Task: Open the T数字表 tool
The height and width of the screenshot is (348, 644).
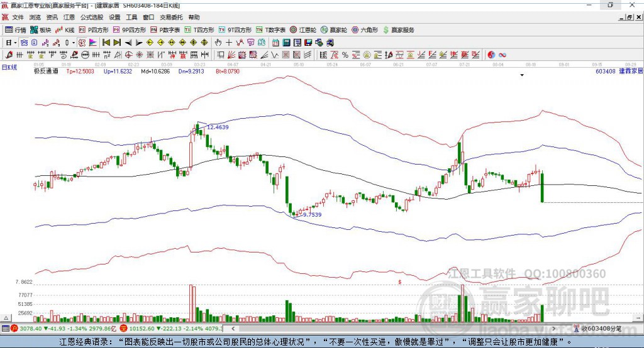Action: pyautogui.click(x=270, y=30)
